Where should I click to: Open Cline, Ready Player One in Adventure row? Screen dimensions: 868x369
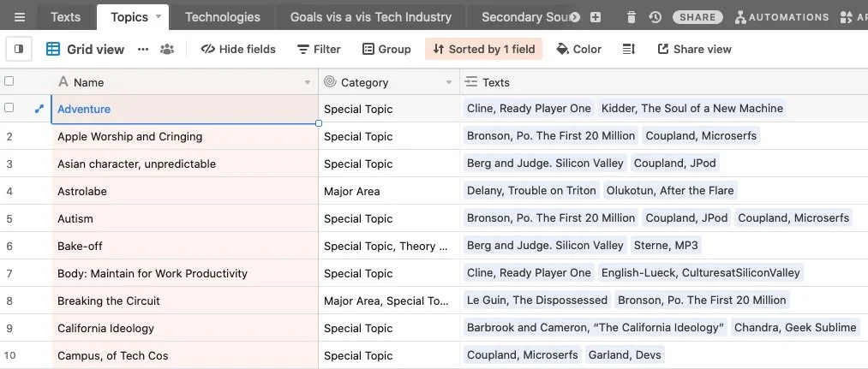click(529, 109)
